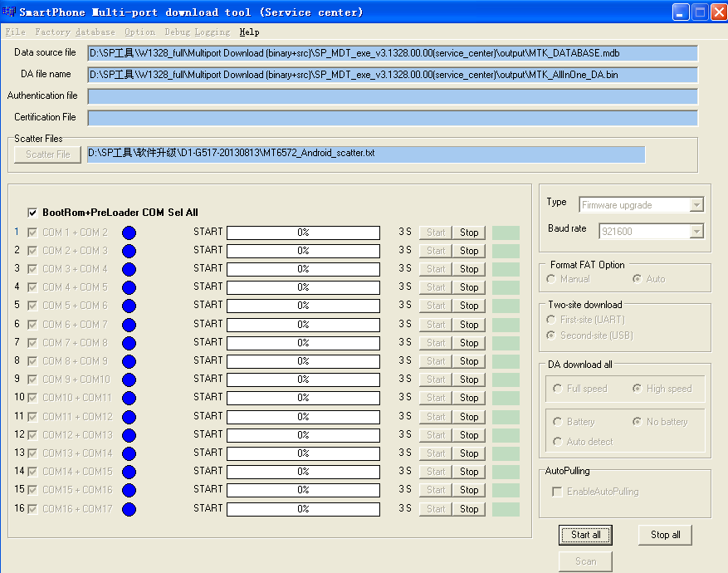Click the Stop button for row 4
Screen dimensions: 728x573
coord(469,287)
